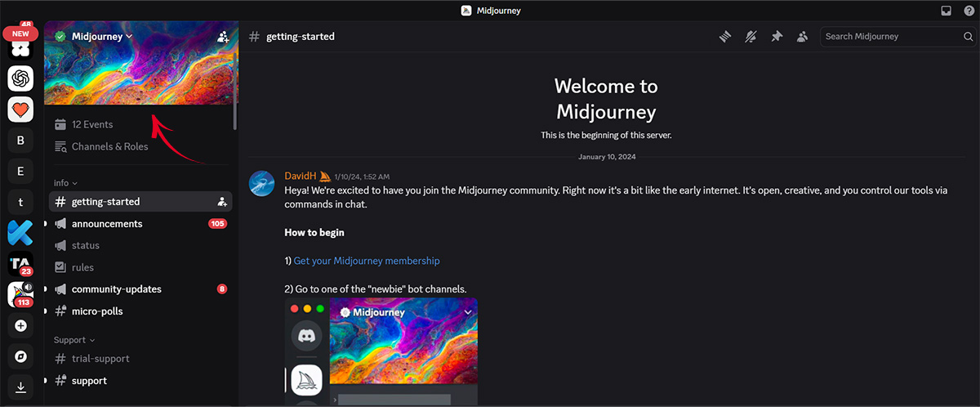
Task: Open the community-updates channel
Action: [x=140, y=289]
